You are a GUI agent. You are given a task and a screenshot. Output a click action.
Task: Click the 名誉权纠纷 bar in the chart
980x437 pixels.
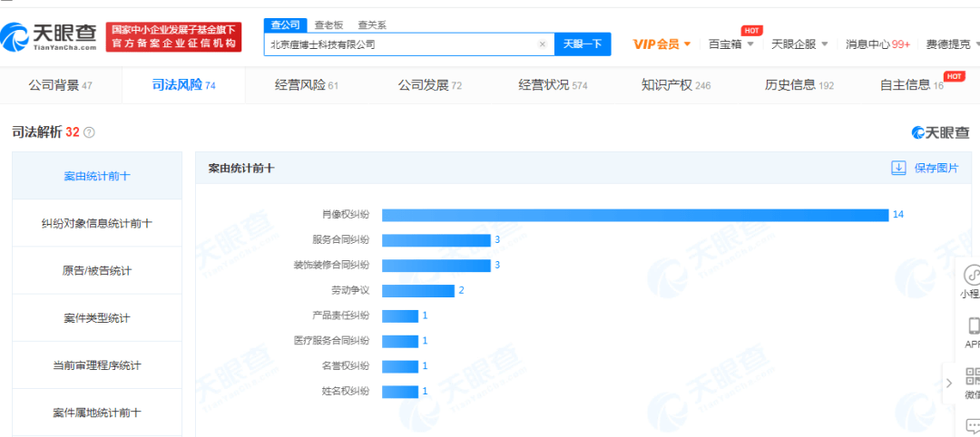pos(400,366)
